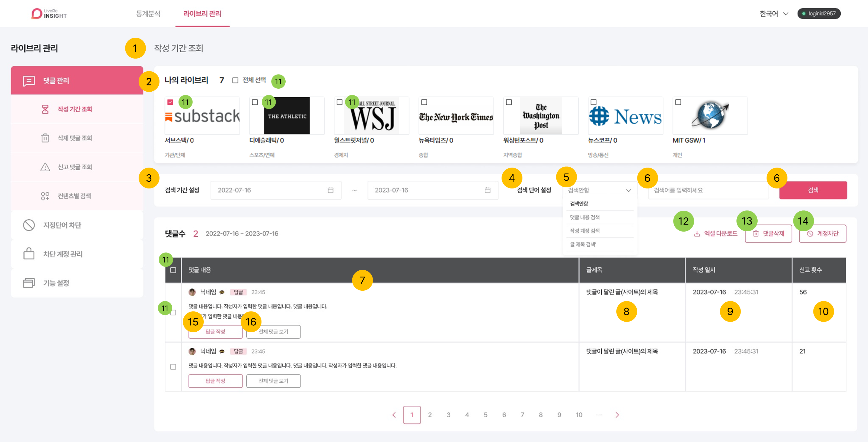868x442 pixels.
Task: Open the 검색안함 search type combo box
Action: (x=599, y=190)
